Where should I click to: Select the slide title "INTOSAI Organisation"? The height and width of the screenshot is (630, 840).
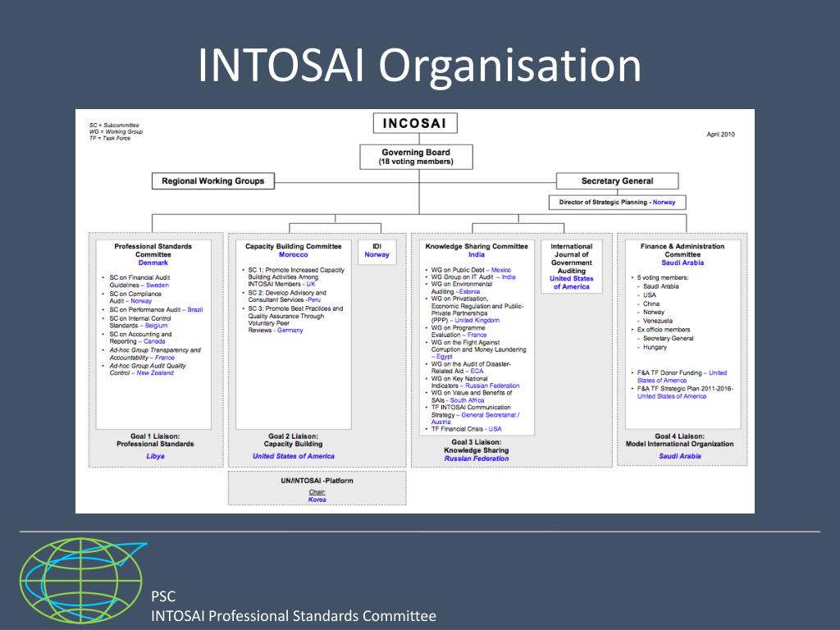[419, 66]
